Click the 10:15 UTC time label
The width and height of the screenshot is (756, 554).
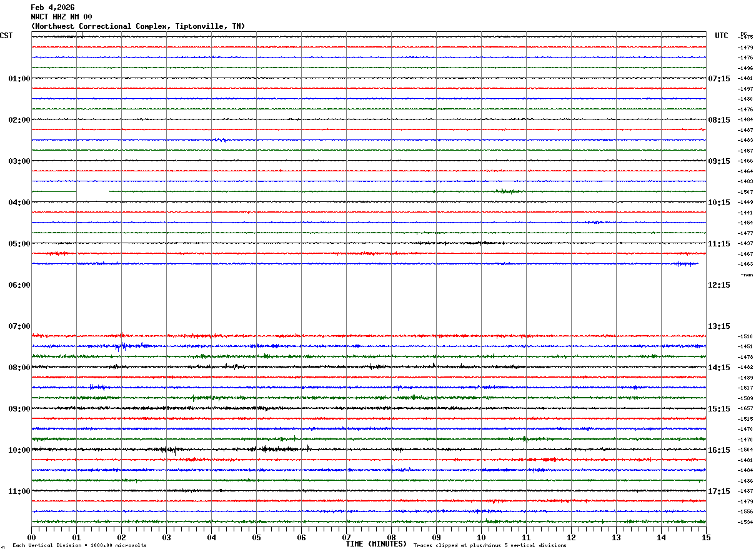point(719,203)
